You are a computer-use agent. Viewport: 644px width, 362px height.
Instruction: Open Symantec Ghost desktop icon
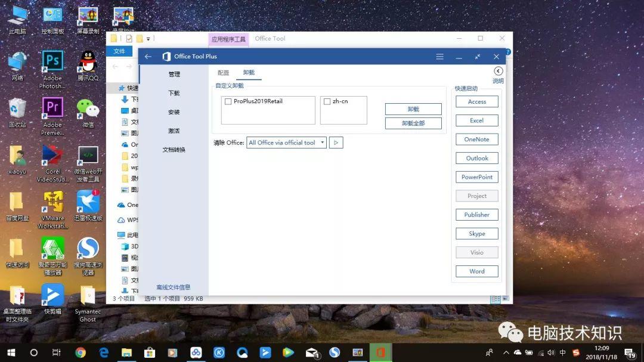click(88, 304)
